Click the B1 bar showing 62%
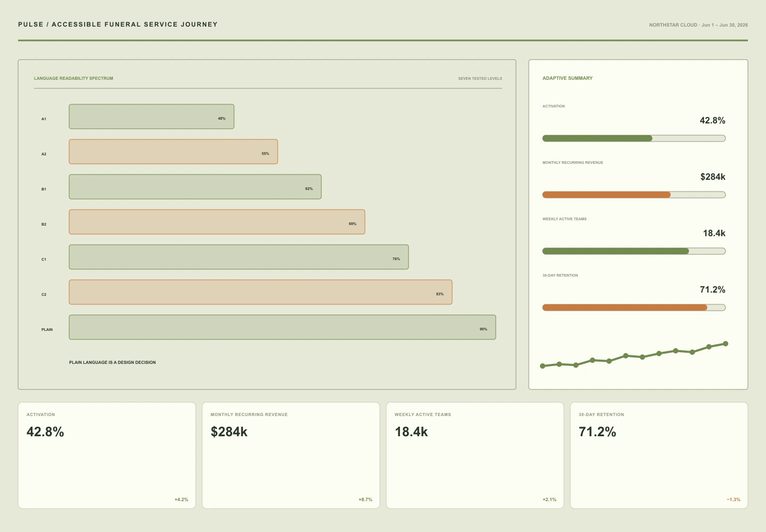 point(195,187)
